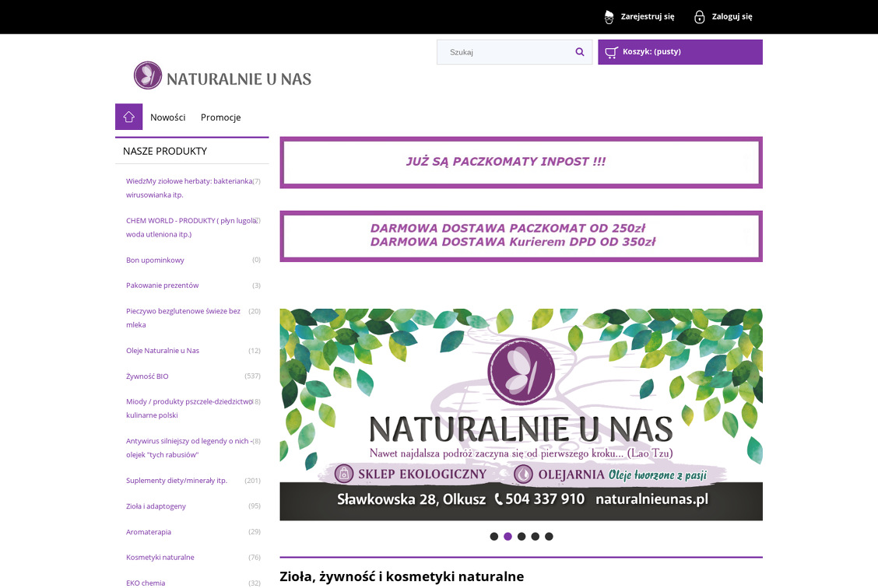Click the (537) count beside Żywność BIO
Image resolution: width=878 pixels, height=588 pixels.
click(x=252, y=376)
